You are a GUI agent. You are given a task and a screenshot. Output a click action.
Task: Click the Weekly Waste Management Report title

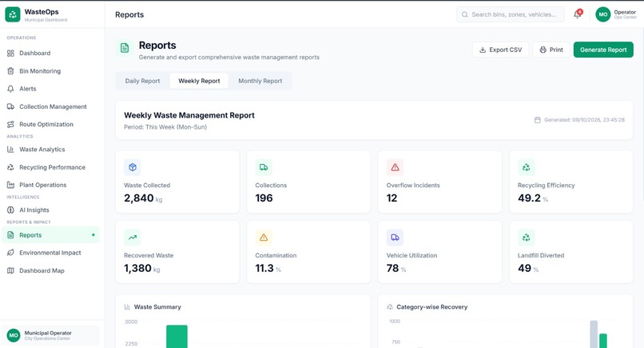[189, 115]
